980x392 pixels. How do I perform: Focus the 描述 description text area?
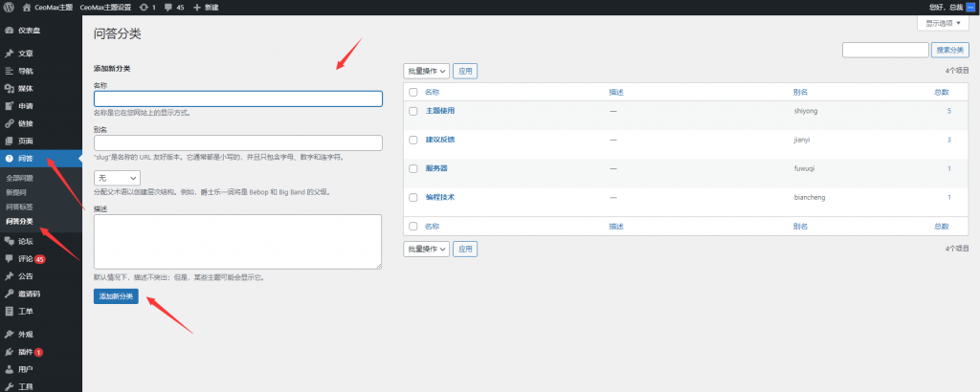coord(237,241)
